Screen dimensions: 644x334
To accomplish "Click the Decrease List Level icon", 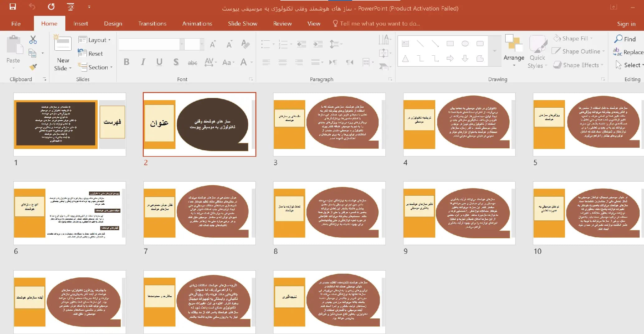I will (301, 44).
